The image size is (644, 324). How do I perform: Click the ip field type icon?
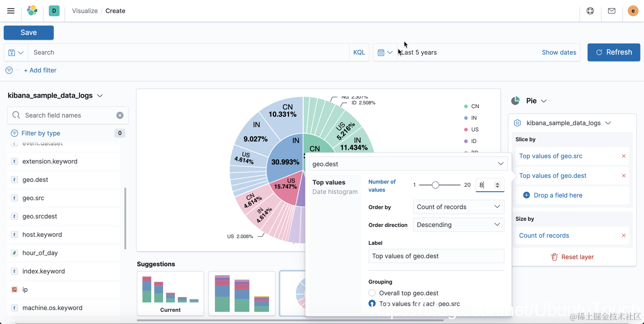point(14,290)
